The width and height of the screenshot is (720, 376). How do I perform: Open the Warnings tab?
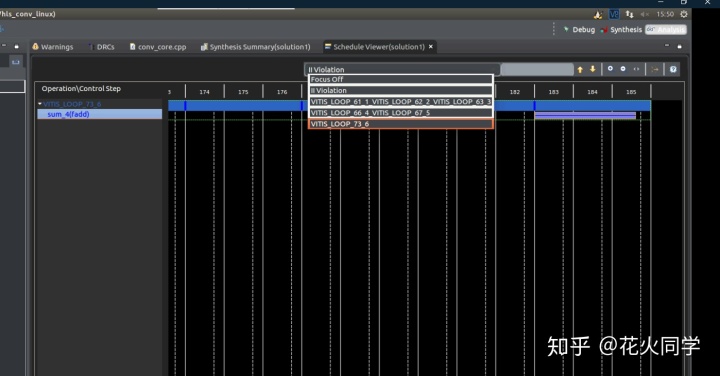coord(52,47)
